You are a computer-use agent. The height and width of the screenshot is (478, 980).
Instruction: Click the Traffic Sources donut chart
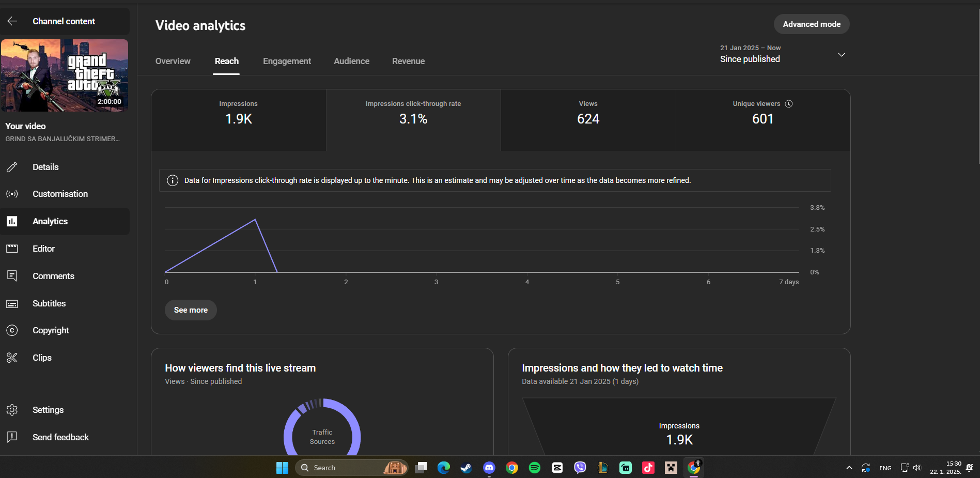point(322,427)
